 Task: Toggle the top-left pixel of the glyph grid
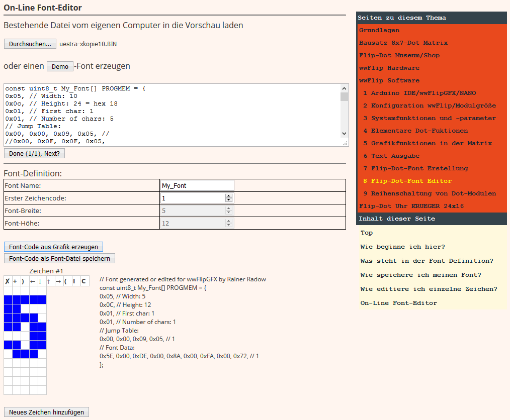tap(8, 291)
